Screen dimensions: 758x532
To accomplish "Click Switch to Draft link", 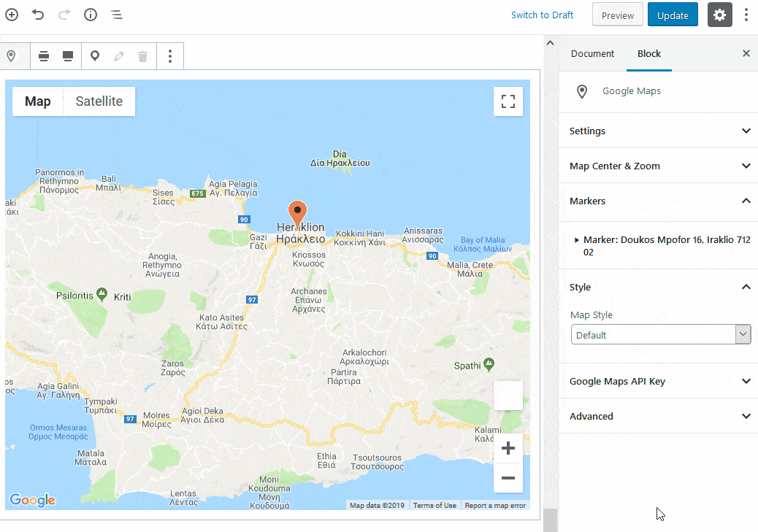I will [542, 15].
